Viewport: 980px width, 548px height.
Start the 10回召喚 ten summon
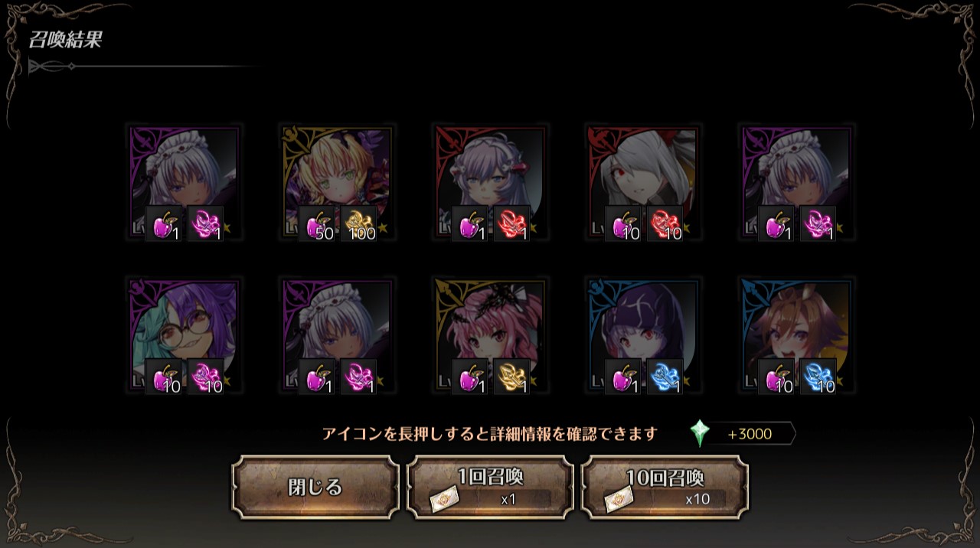pos(665,488)
